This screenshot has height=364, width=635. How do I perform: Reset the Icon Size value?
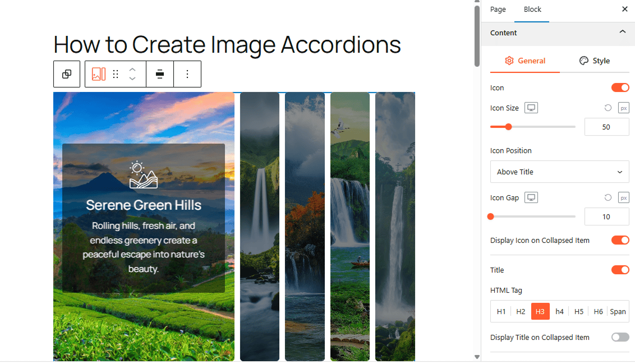point(608,108)
